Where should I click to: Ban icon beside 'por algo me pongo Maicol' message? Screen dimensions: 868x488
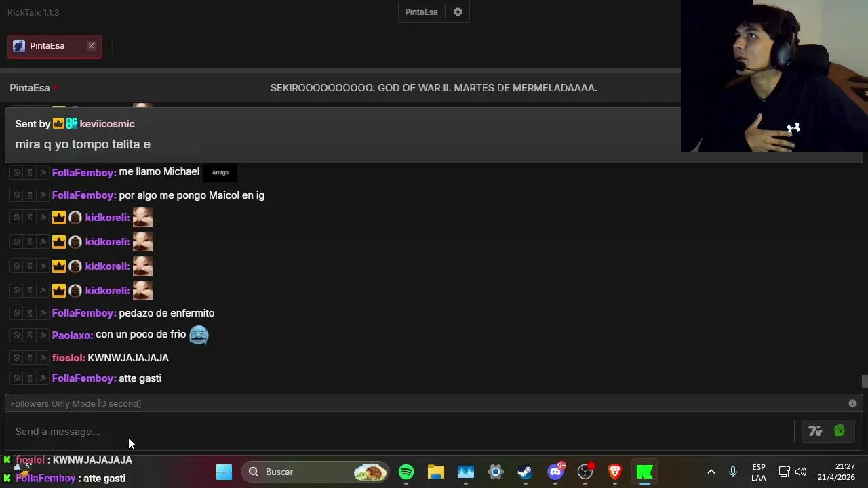(x=16, y=195)
